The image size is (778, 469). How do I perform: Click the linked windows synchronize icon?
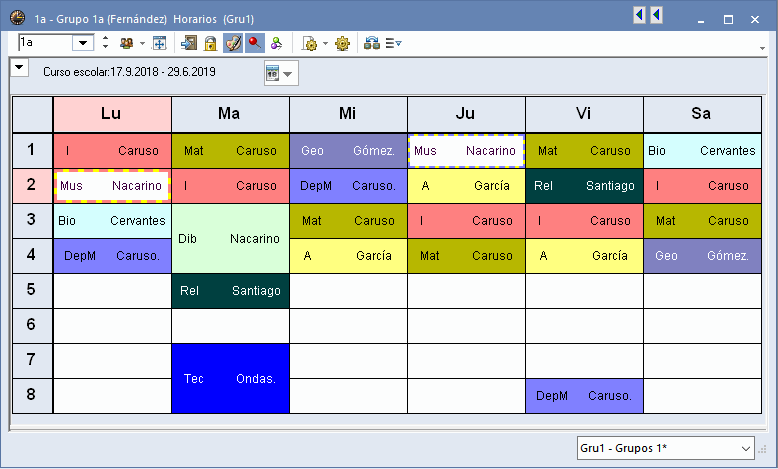tap(372, 44)
